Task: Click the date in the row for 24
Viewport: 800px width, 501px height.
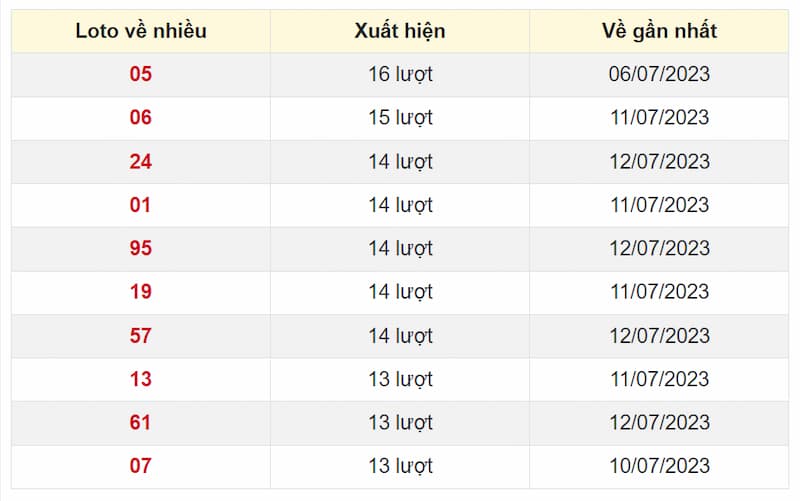Action: pyautogui.click(x=659, y=161)
